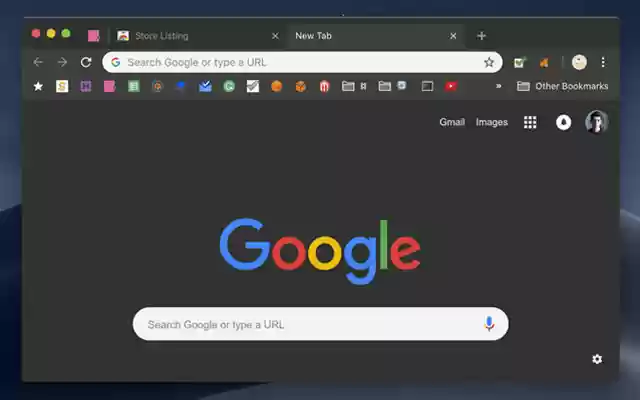Click the Google G icon in address bar
Viewport: 640px width, 400px height.
[x=116, y=62]
